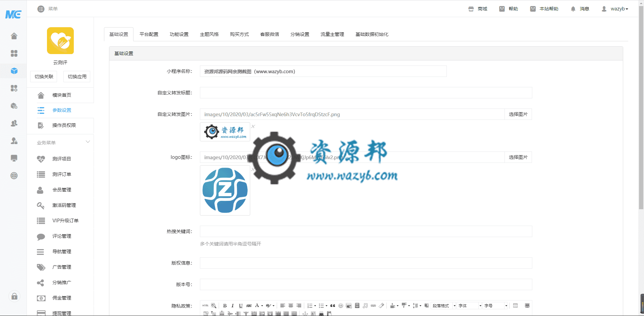This screenshot has width=644, height=316.
Task: Open the wazyb user dropdown
Action: pyautogui.click(x=615, y=9)
